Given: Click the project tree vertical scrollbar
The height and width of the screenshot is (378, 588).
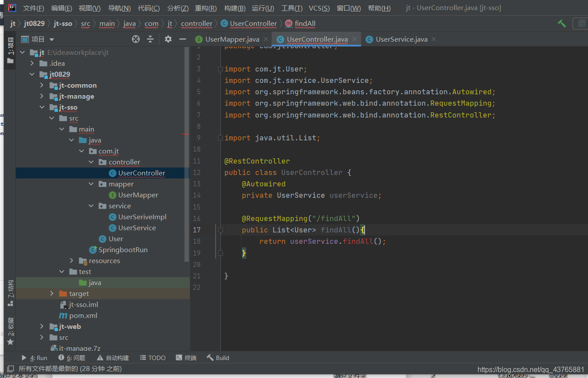Looking at the screenshot, I should [187, 153].
